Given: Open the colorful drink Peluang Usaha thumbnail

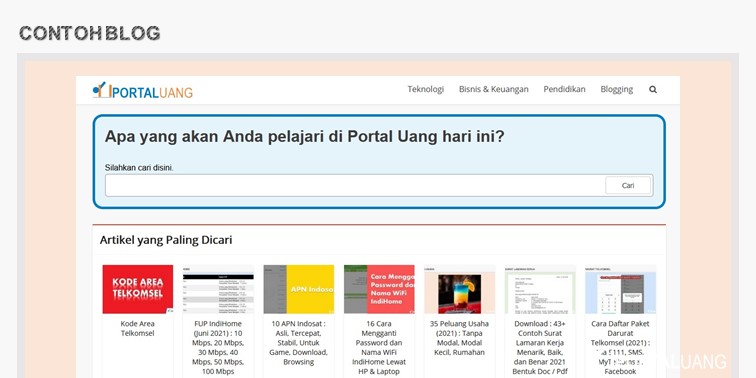Looking at the screenshot, I should coord(459,289).
